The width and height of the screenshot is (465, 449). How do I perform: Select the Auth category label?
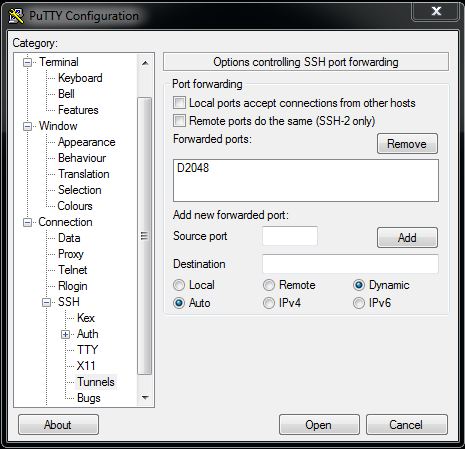click(88, 334)
